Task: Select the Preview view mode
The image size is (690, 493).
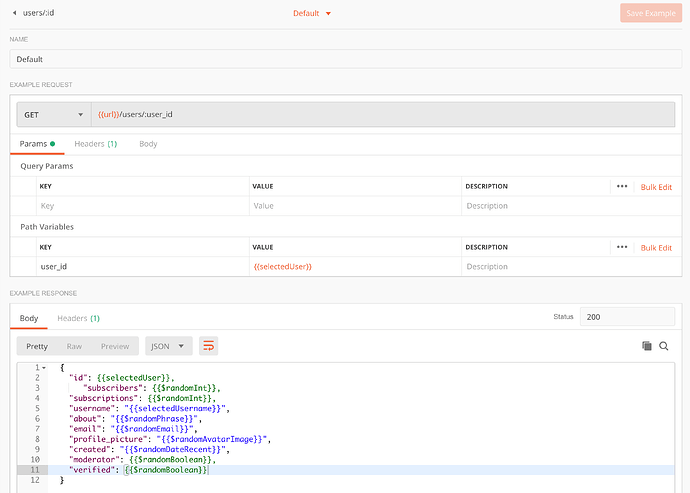Action: 115,346
